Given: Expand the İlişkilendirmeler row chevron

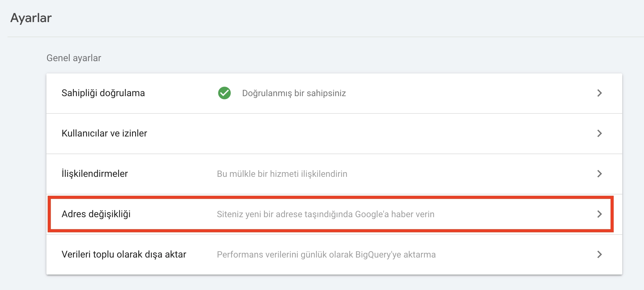Looking at the screenshot, I should [x=599, y=174].
